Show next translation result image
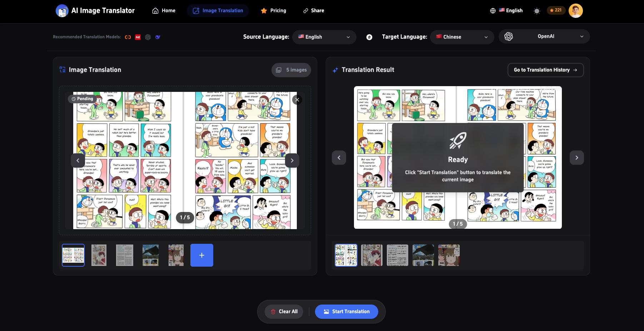This screenshot has width=644, height=331. [576, 158]
